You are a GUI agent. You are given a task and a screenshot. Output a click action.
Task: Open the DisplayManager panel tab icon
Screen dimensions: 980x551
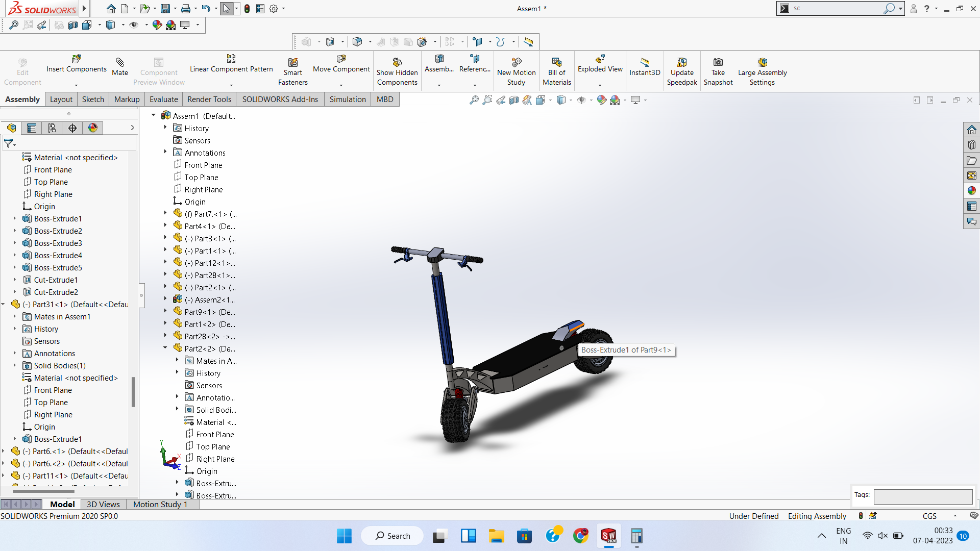[92, 128]
